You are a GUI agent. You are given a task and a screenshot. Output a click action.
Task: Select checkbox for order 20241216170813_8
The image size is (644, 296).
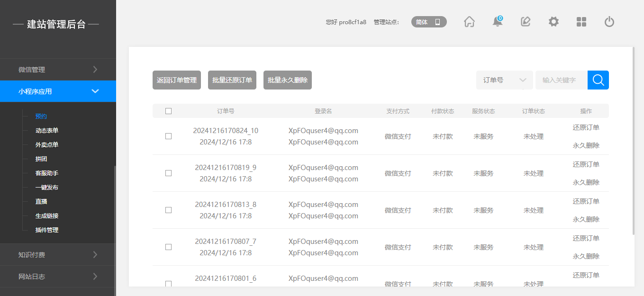click(x=168, y=210)
